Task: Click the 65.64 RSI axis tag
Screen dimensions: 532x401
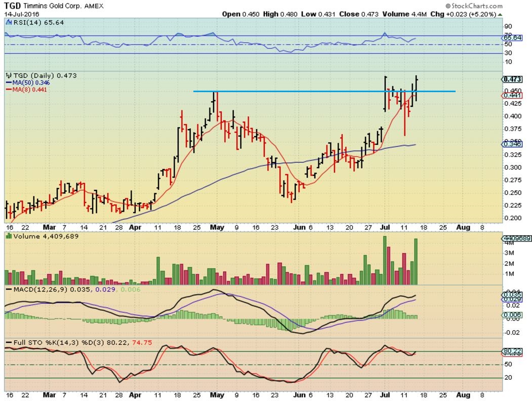Action: click(512, 37)
